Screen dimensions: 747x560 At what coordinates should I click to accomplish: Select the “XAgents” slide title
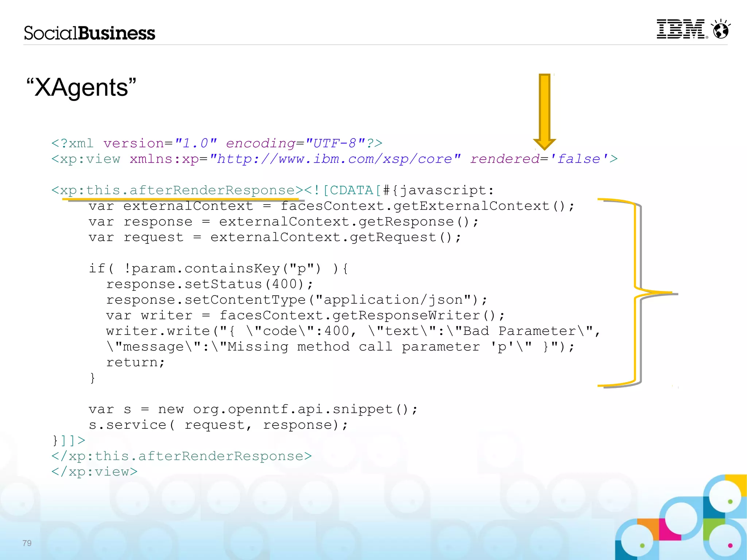tap(81, 87)
